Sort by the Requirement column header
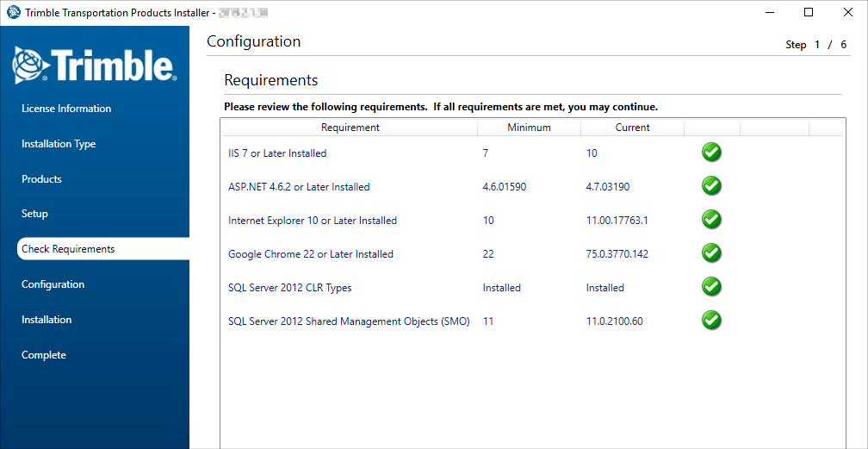This screenshot has width=868, height=449. click(350, 128)
